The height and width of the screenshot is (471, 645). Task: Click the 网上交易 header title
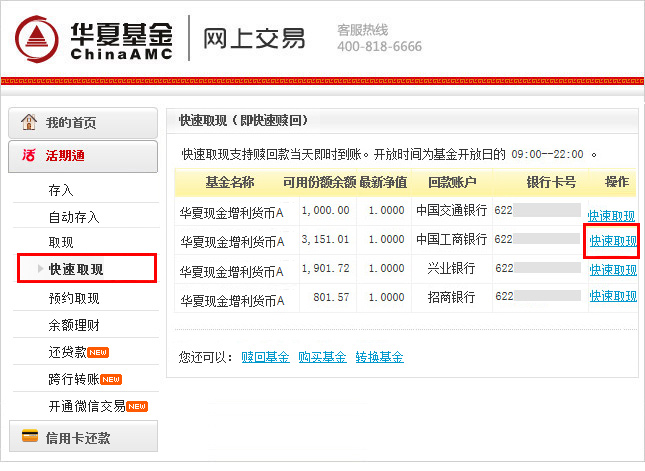pyautogui.click(x=254, y=39)
